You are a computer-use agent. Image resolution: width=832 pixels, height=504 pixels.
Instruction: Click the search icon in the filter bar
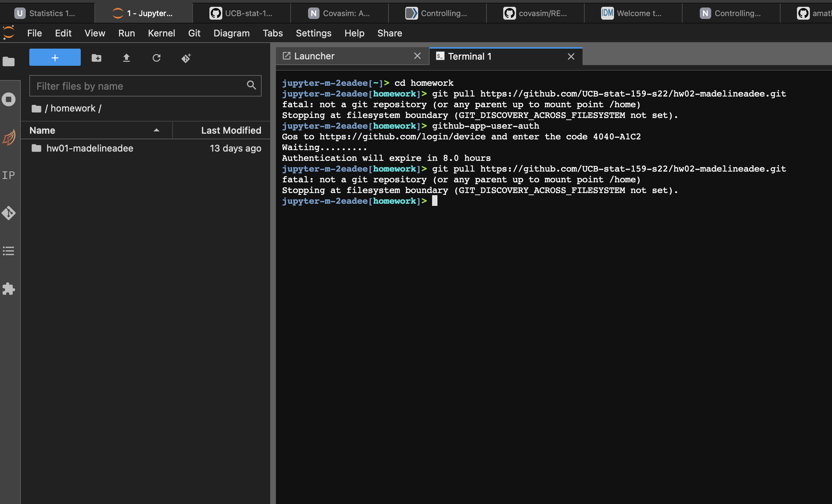251,85
